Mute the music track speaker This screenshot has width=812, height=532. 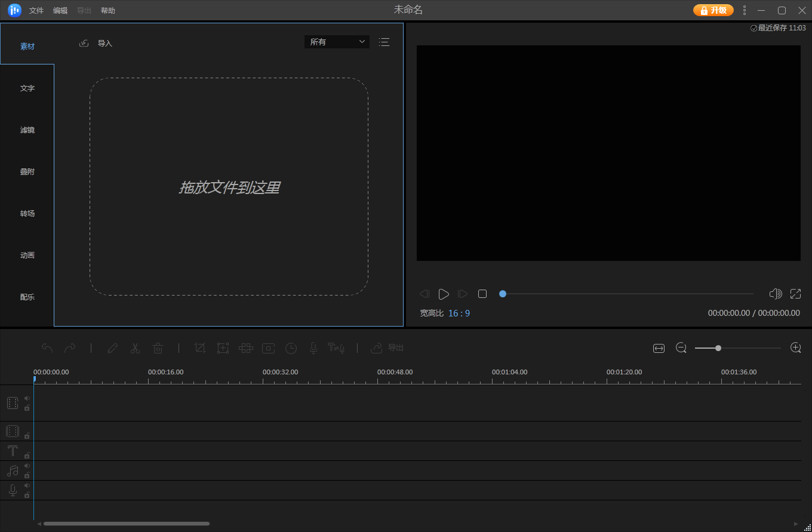[x=27, y=466]
